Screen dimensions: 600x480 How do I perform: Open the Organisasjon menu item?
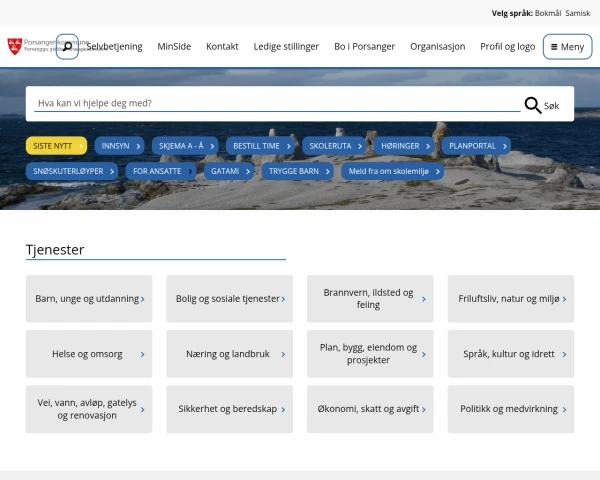(438, 46)
